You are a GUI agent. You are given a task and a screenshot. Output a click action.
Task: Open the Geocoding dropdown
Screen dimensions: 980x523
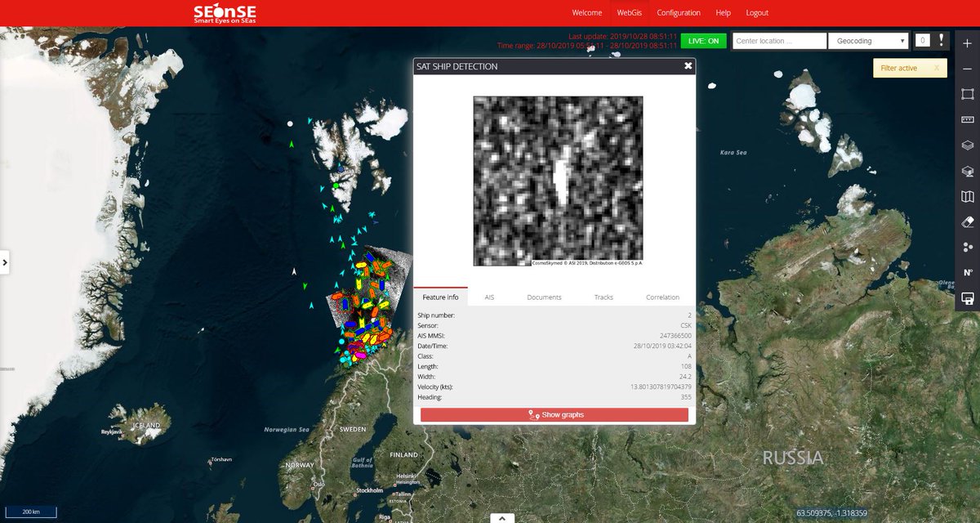(x=868, y=41)
